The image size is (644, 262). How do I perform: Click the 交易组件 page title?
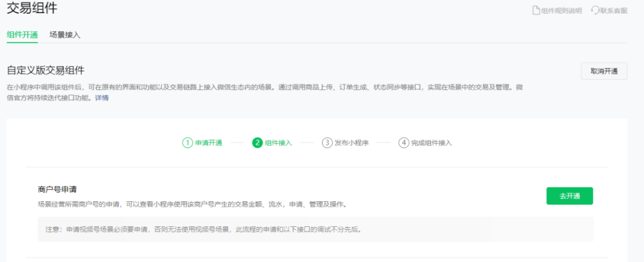click(x=32, y=8)
